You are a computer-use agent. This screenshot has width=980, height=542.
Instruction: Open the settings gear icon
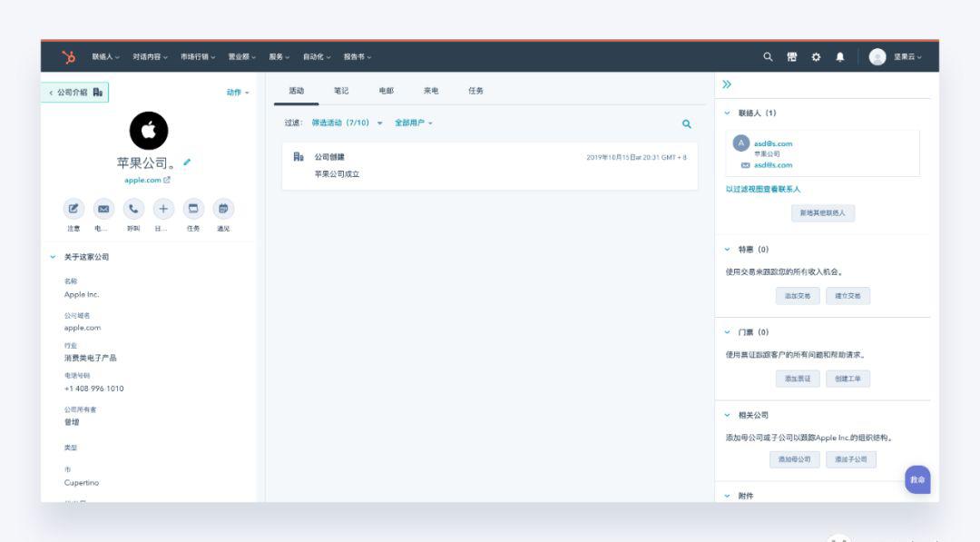click(816, 57)
